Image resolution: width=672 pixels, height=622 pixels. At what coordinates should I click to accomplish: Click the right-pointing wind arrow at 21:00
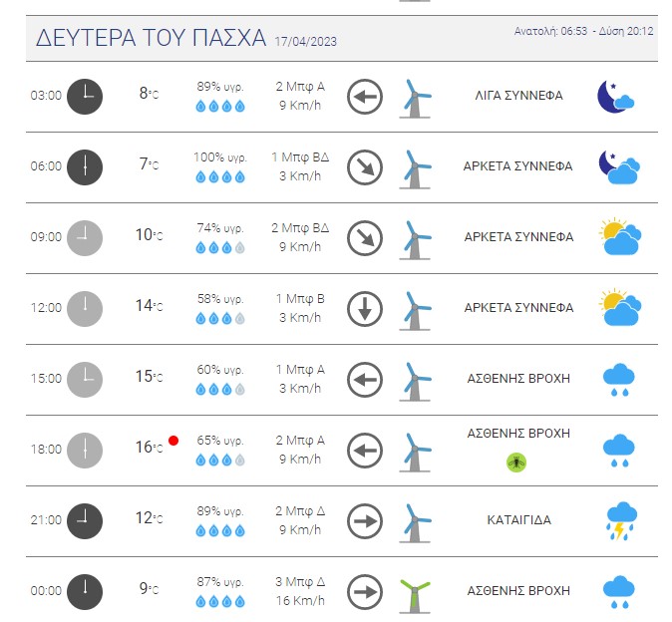point(365,521)
